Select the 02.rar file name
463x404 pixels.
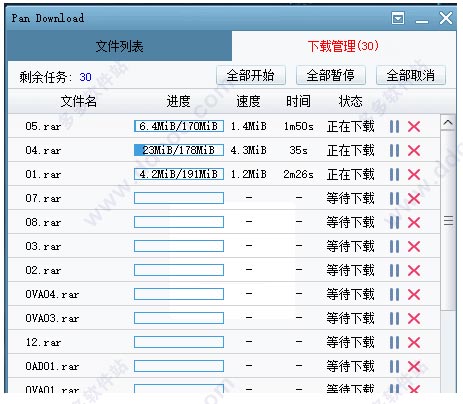[43, 270]
